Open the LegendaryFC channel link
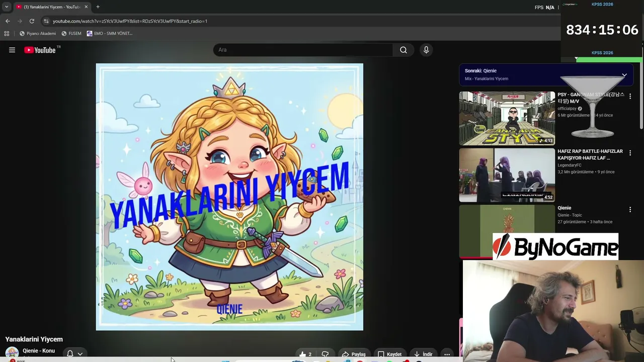The image size is (644, 362). click(570, 165)
